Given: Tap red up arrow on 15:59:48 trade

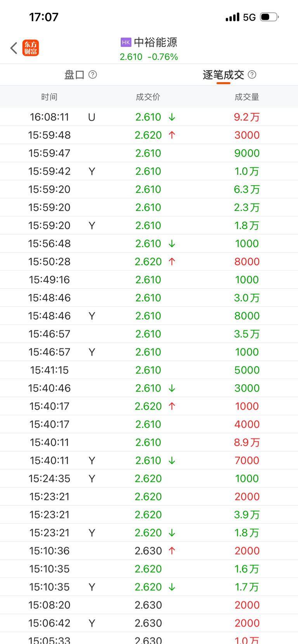Looking at the screenshot, I should tap(172, 135).
